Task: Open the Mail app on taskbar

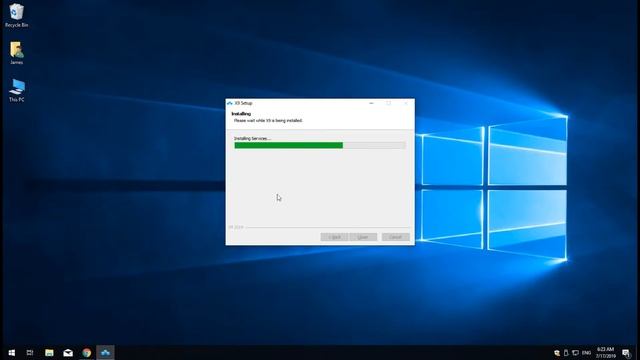Action: [x=68, y=353]
